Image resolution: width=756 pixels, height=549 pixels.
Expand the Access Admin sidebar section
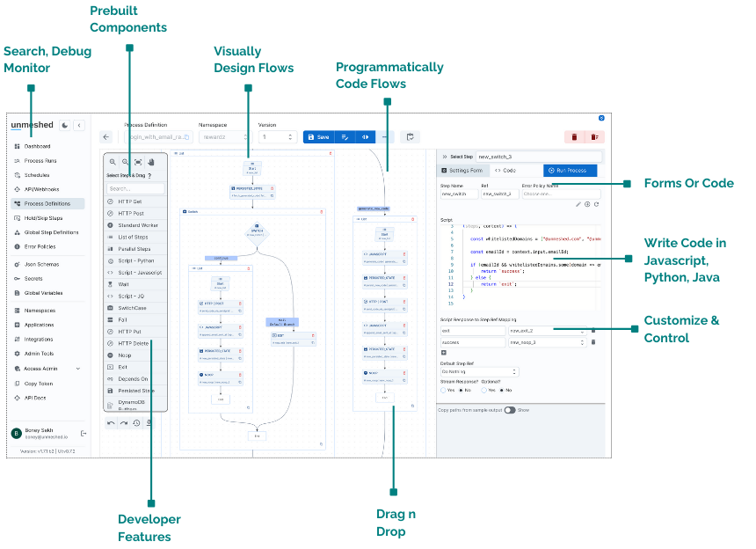77,369
